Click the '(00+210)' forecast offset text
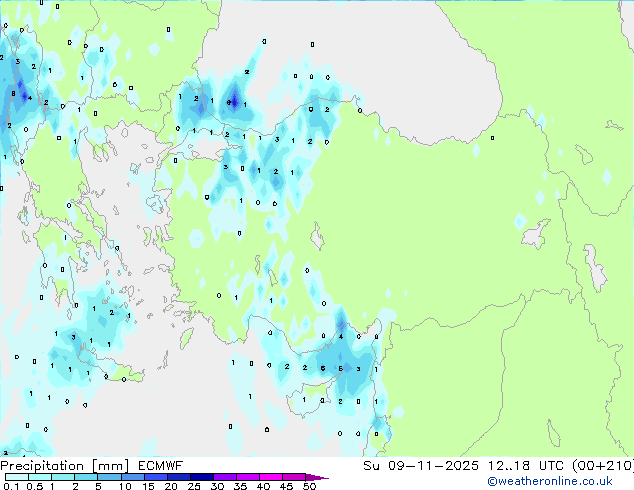The height and width of the screenshot is (490, 634). click(603, 466)
